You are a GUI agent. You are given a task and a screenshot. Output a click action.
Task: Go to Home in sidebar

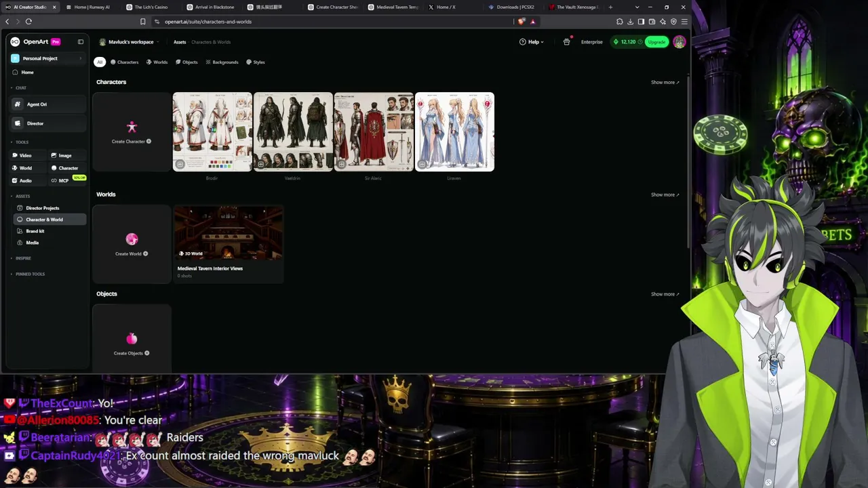pyautogui.click(x=49, y=73)
